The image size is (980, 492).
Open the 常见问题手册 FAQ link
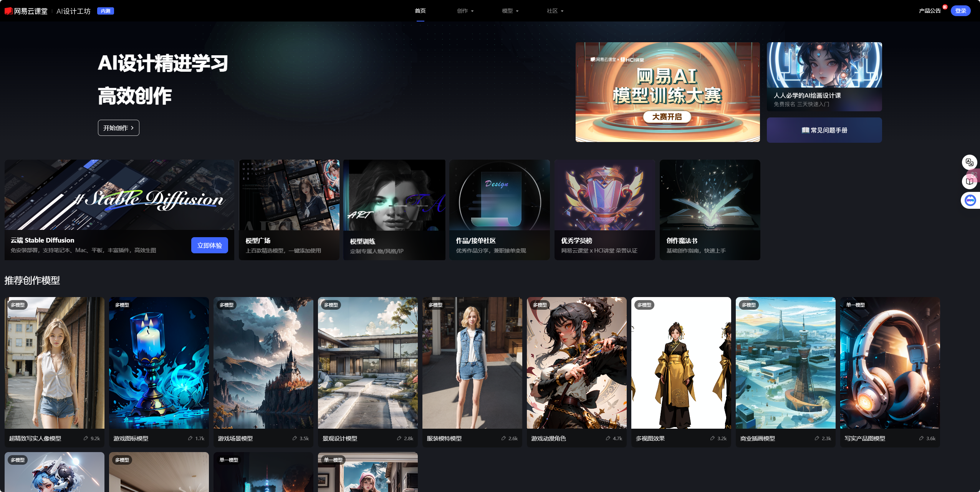click(x=824, y=130)
